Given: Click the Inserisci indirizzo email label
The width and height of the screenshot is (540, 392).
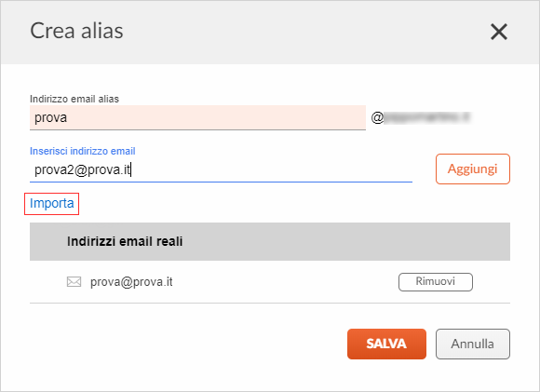Looking at the screenshot, I should [83, 151].
